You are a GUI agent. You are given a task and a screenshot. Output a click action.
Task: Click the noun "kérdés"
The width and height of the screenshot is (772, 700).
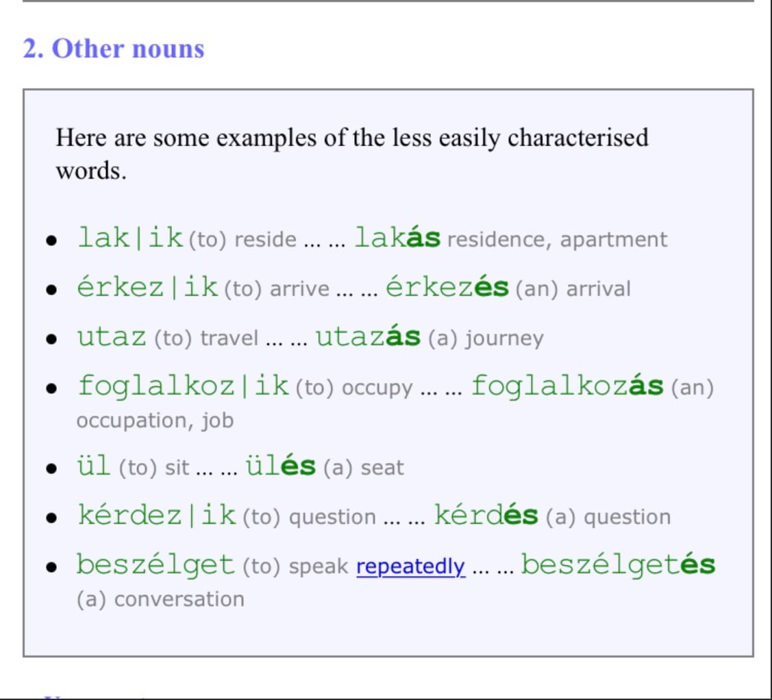pyautogui.click(x=486, y=516)
